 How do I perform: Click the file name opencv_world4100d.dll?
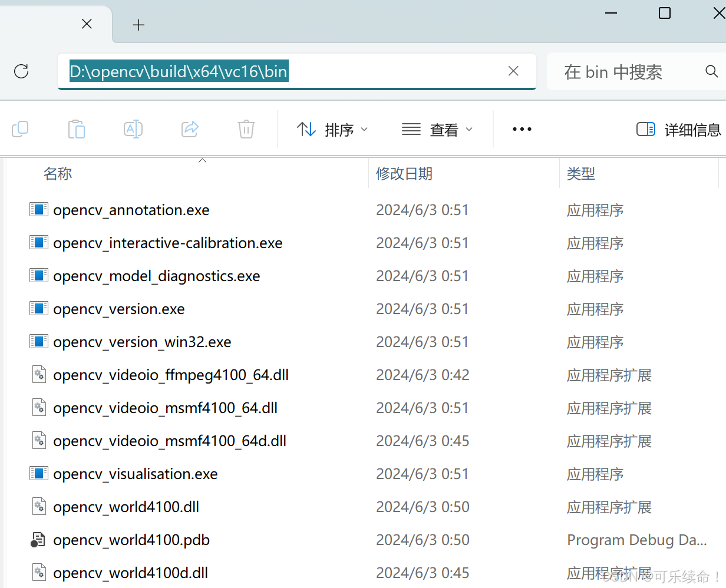pyautogui.click(x=131, y=573)
